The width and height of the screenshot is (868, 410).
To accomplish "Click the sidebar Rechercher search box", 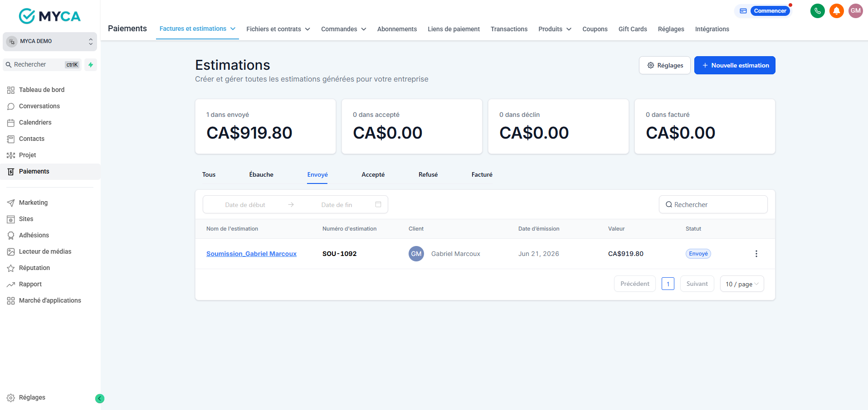I will (42, 65).
